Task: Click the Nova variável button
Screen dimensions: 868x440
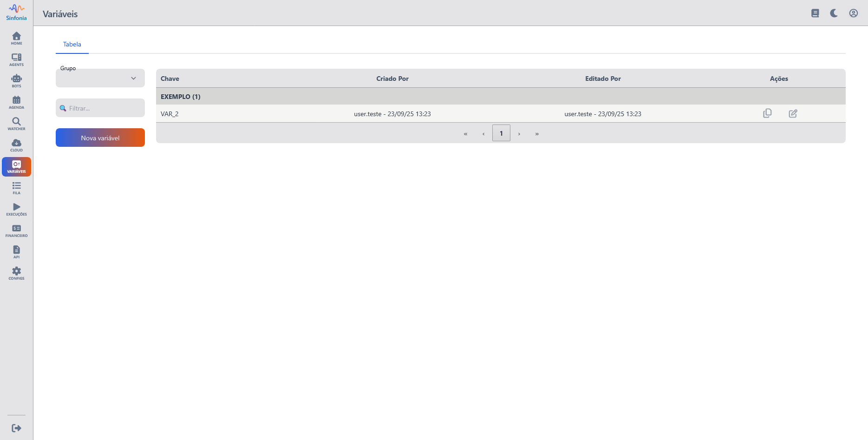Action: pos(100,138)
